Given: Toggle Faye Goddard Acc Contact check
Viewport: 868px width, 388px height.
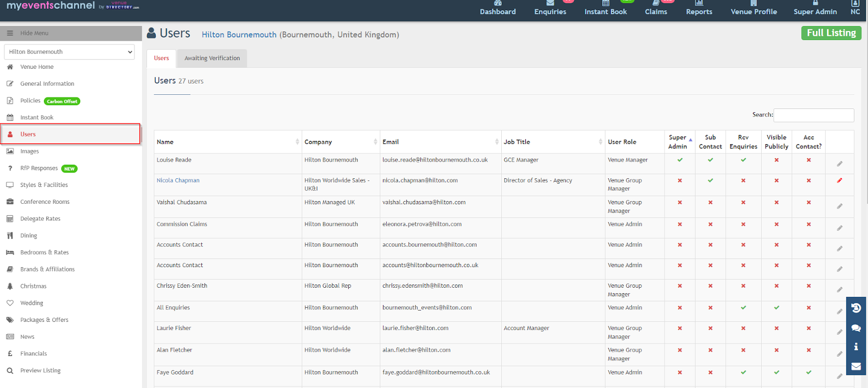Looking at the screenshot, I should click(x=808, y=372).
